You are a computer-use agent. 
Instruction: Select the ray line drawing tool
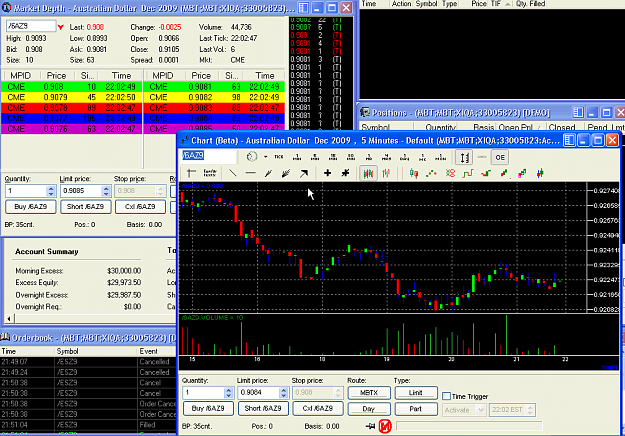268,173
